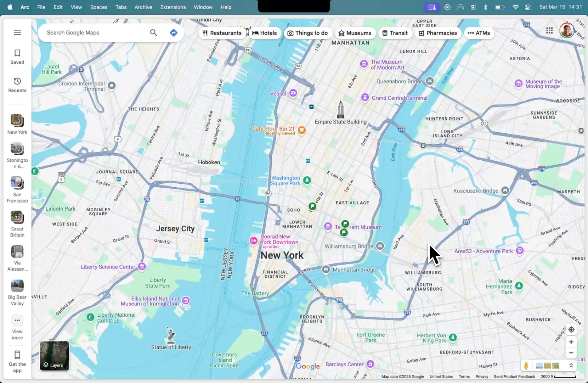Open the Google account profile avatar

(x=567, y=30)
